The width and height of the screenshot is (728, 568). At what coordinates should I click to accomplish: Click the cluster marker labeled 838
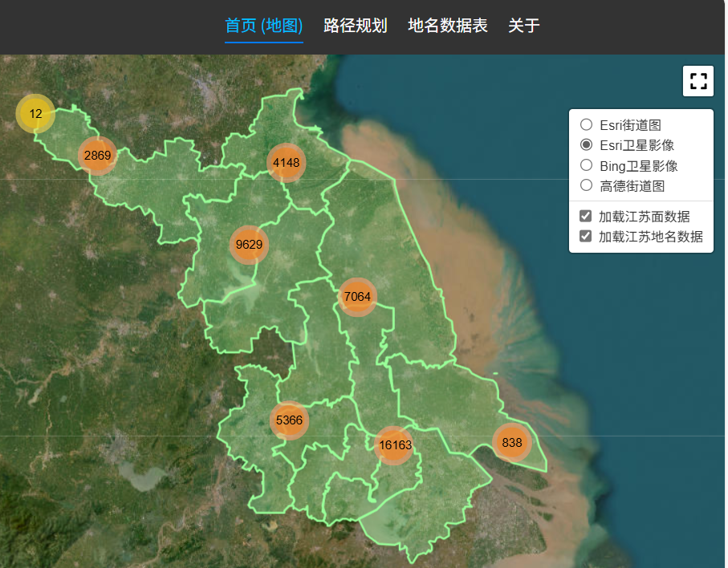pyautogui.click(x=511, y=443)
